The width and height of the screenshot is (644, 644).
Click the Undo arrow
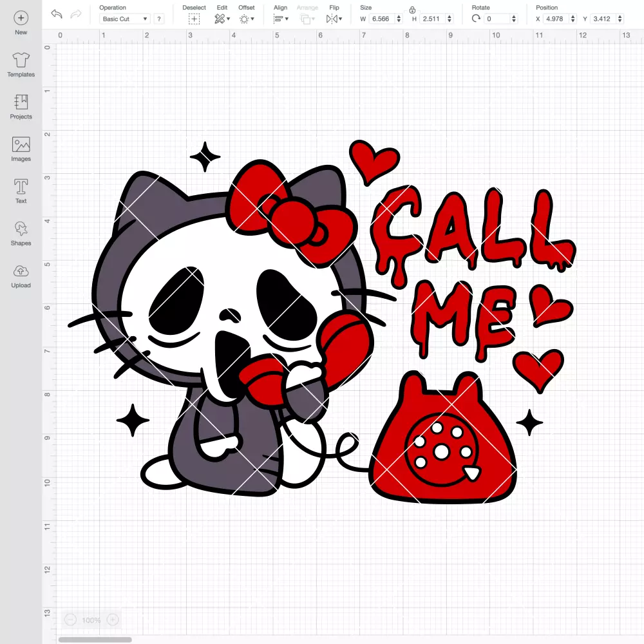[57, 14]
